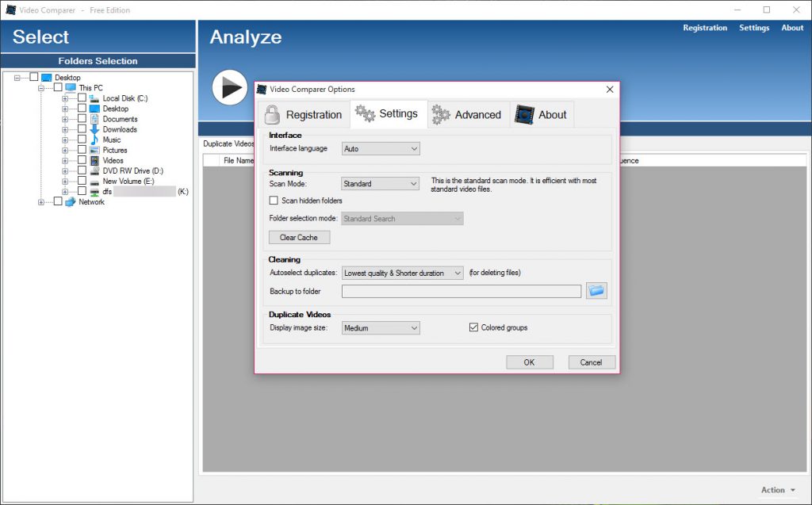Click the Cancel button
The width and height of the screenshot is (812, 505).
pyautogui.click(x=591, y=362)
